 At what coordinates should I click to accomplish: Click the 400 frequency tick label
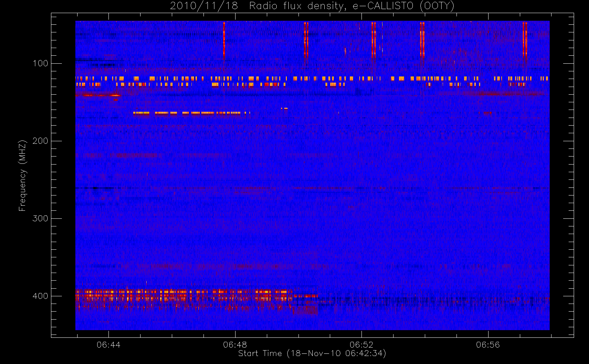[40, 296]
